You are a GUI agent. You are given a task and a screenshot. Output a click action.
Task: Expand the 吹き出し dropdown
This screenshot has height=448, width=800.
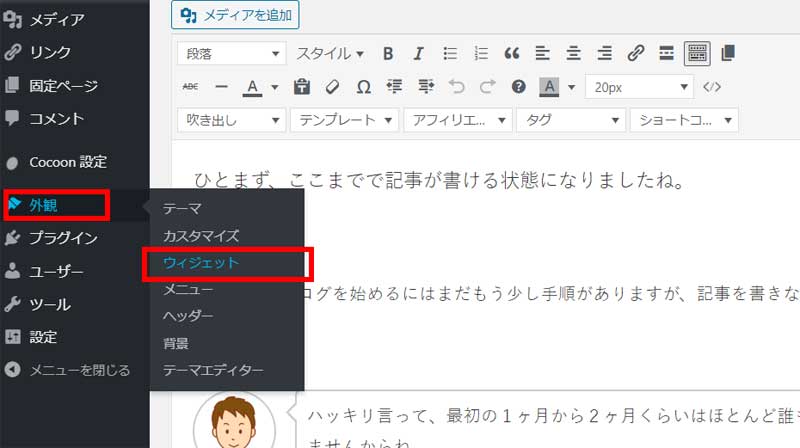click(230, 120)
